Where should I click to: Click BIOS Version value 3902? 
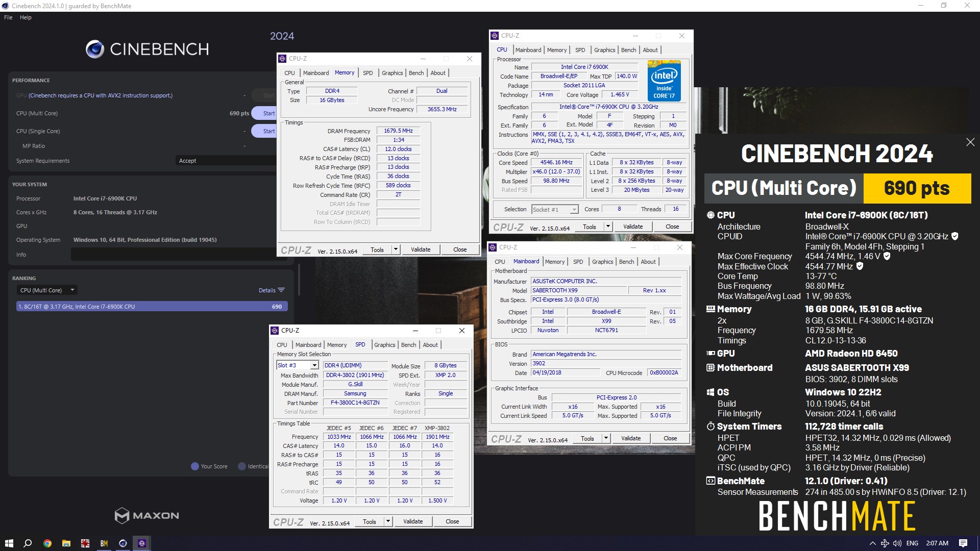(606, 363)
